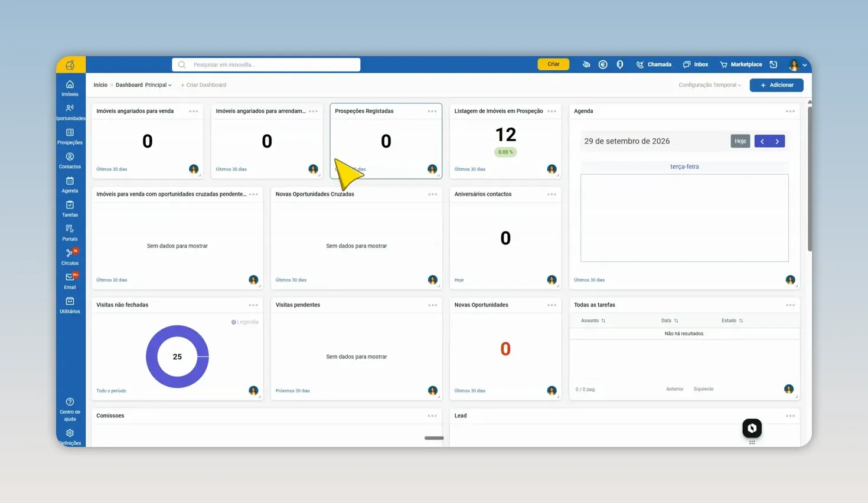The image size is (868, 503).
Task: Click the export icon next to Marketplace
Action: coord(774,64)
